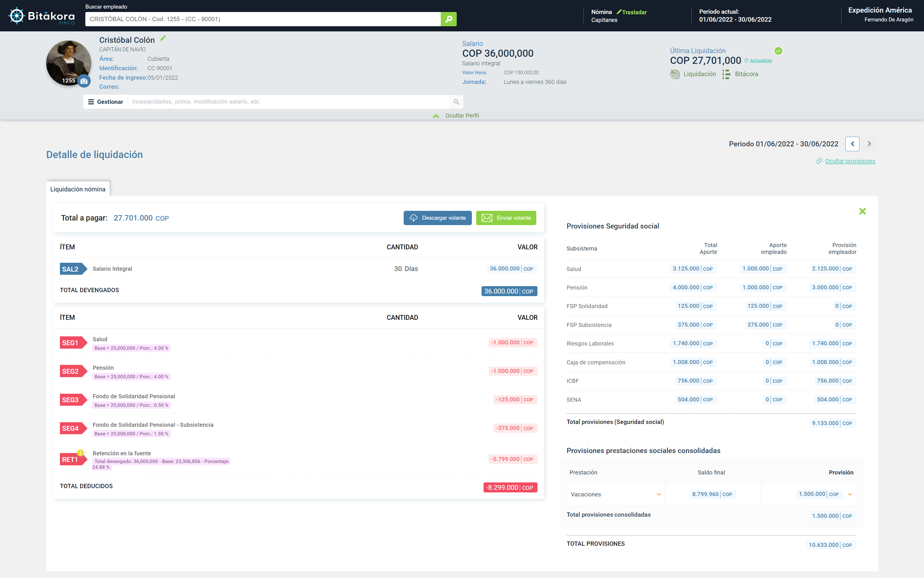Go to previous period with left chevron
Image resolution: width=924 pixels, height=578 pixels.
[x=852, y=144]
